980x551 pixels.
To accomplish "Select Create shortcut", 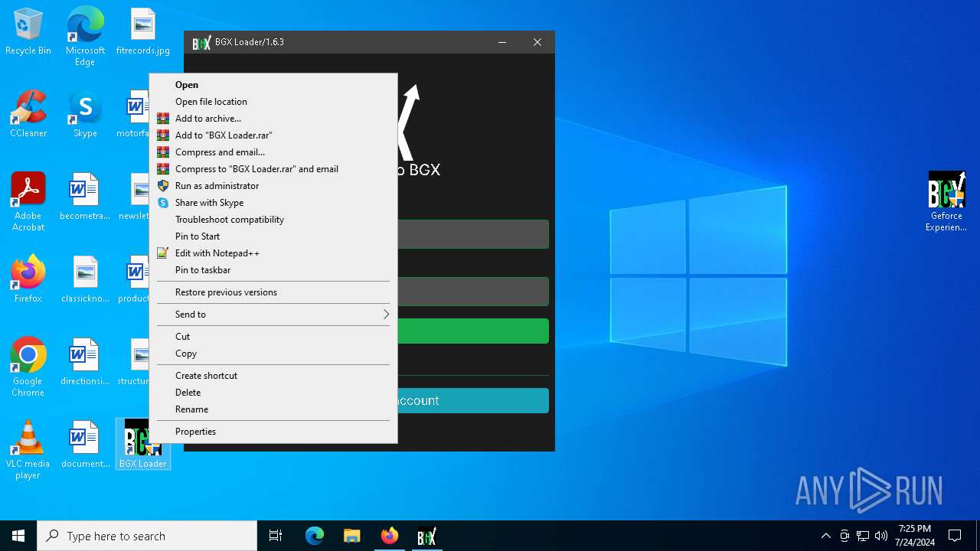I will (273, 376).
